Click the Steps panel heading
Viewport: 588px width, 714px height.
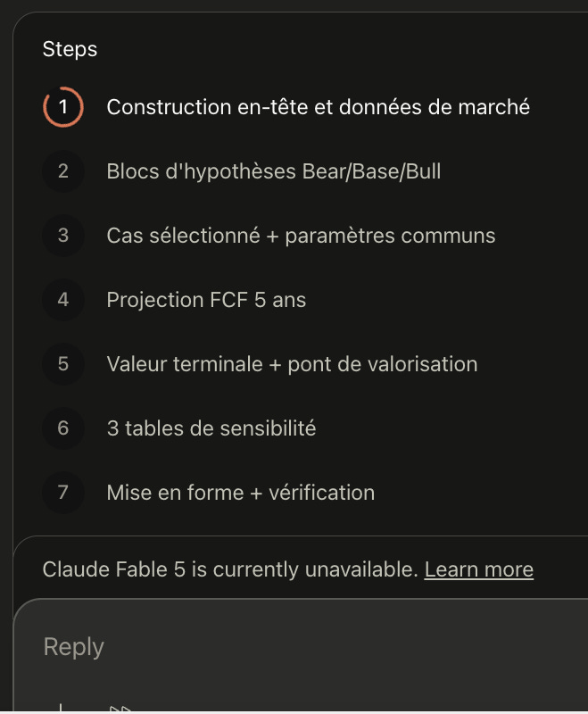pos(70,49)
